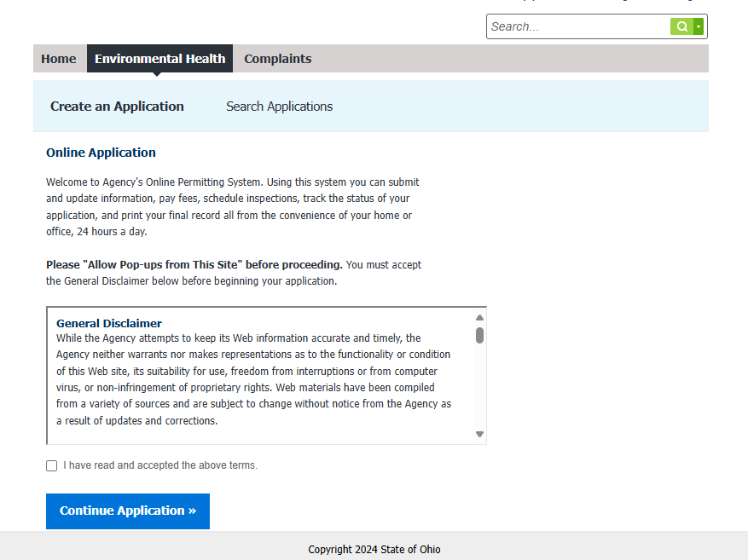Check the accept terms checkbox
The width and height of the screenshot is (748, 560).
[x=51, y=465]
